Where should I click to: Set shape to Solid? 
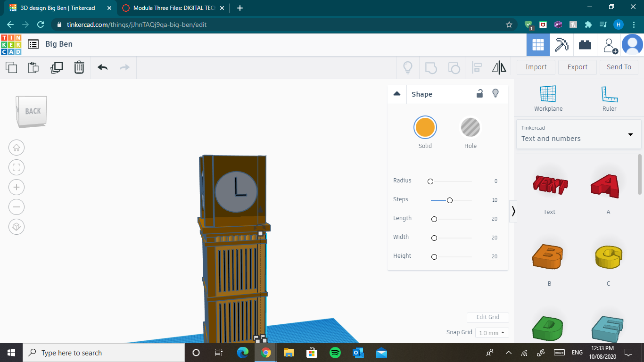425,128
